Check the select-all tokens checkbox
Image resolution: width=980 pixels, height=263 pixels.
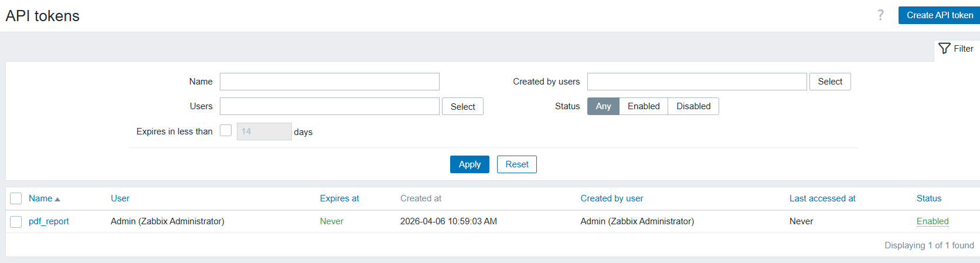[16, 198]
